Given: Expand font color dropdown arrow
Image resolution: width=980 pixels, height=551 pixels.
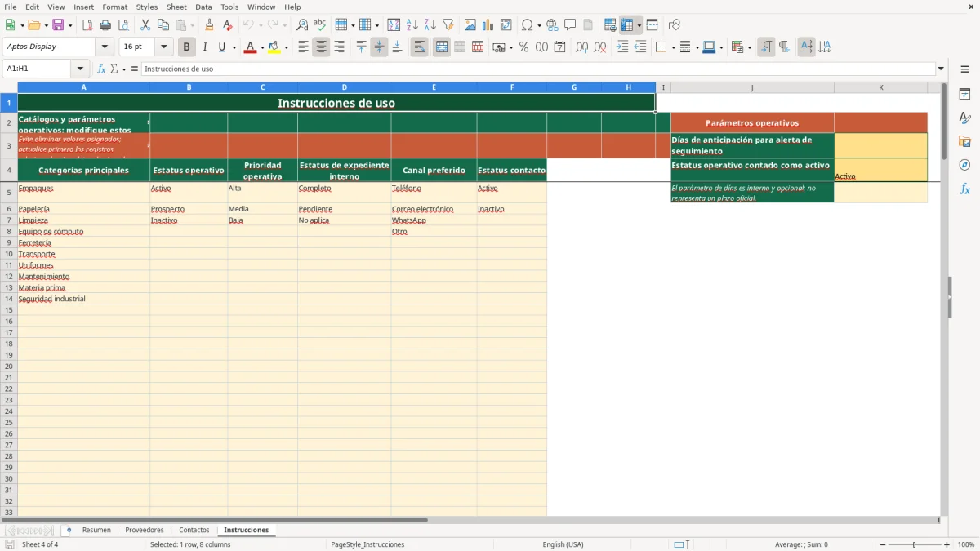Looking at the screenshot, I should (x=262, y=47).
